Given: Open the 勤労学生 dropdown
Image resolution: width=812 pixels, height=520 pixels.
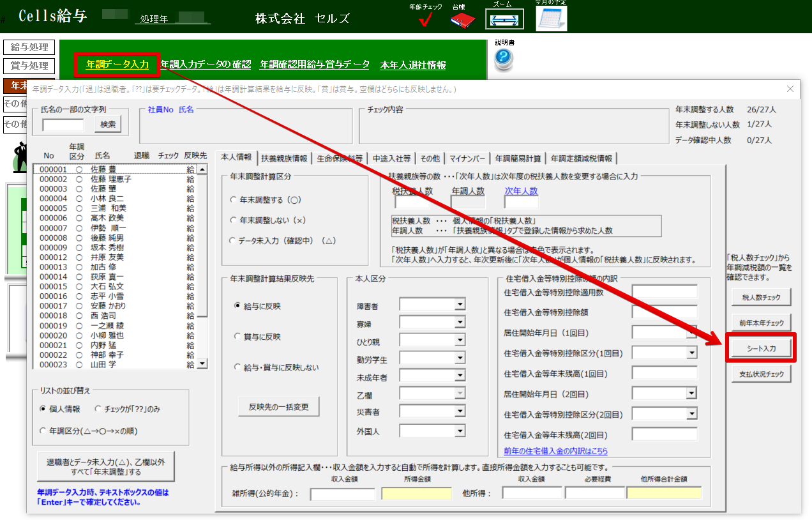Looking at the screenshot, I should tap(460, 358).
